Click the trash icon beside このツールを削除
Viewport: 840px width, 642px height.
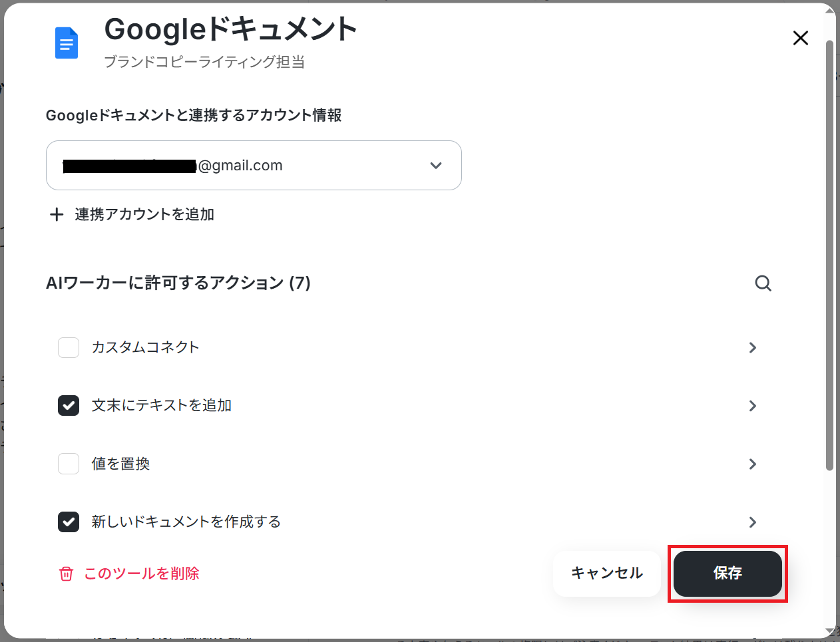click(x=66, y=573)
